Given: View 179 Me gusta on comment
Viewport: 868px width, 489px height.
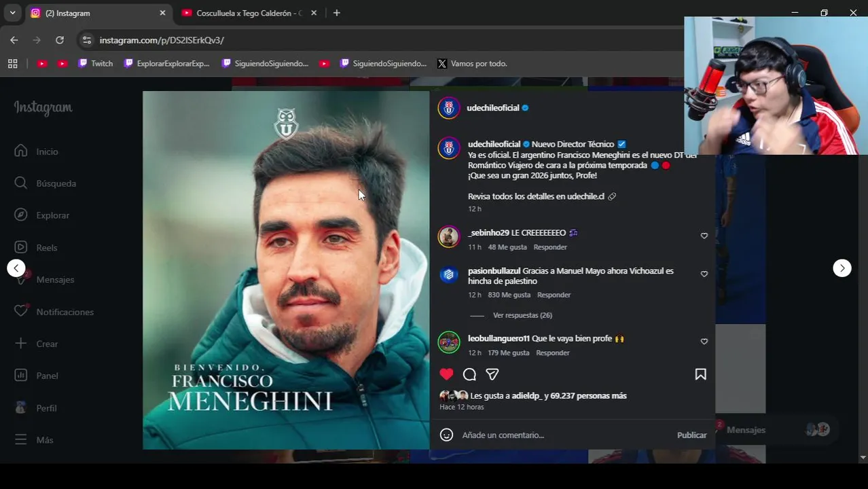Looking at the screenshot, I should 509,352.
